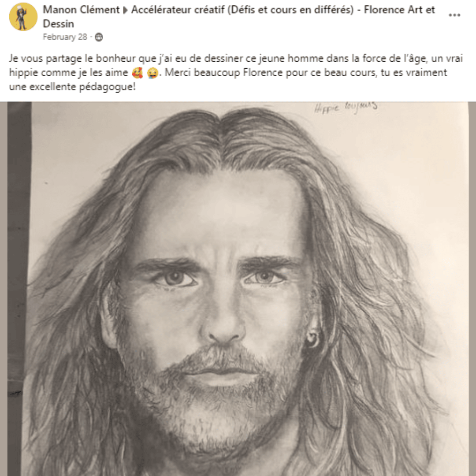Open the February 28 post timestamp

click(65, 37)
